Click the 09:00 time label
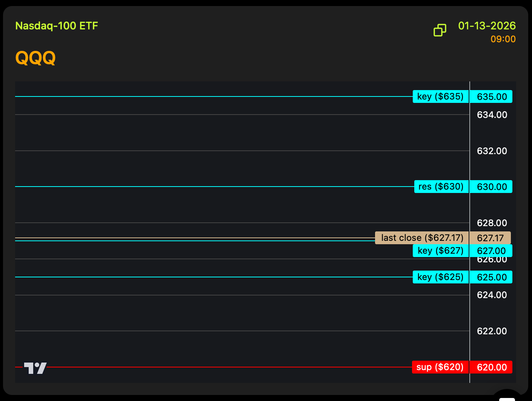532x401 pixels. coord(503,39)
